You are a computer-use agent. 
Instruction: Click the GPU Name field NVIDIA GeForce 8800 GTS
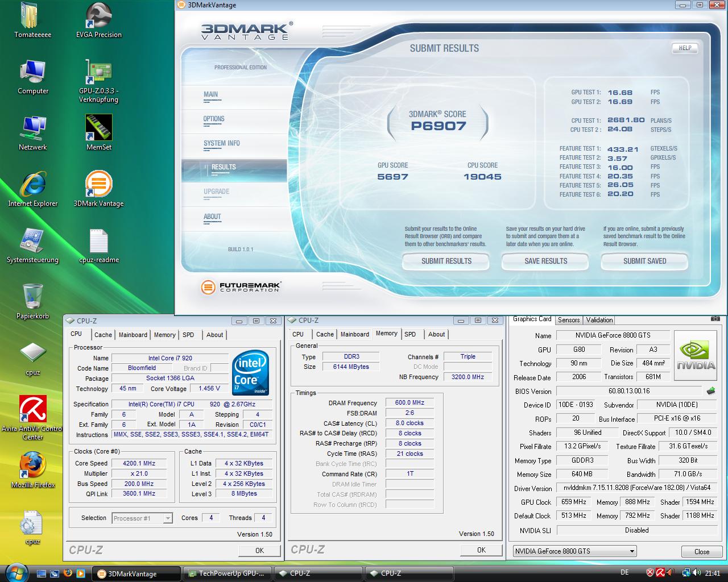click(x=613, y=335)
